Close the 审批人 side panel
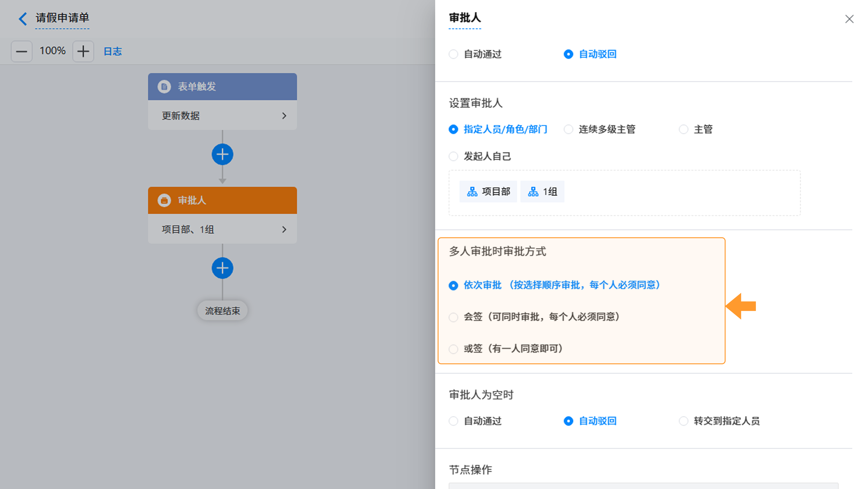This screenshot has width=868, height=489. tap(849, 19)
